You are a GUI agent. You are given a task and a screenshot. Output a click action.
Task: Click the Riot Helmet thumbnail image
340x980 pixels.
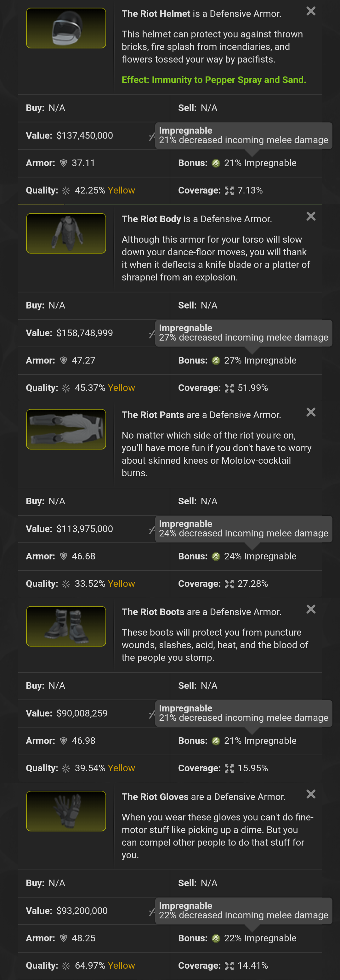tap(66, 28)
